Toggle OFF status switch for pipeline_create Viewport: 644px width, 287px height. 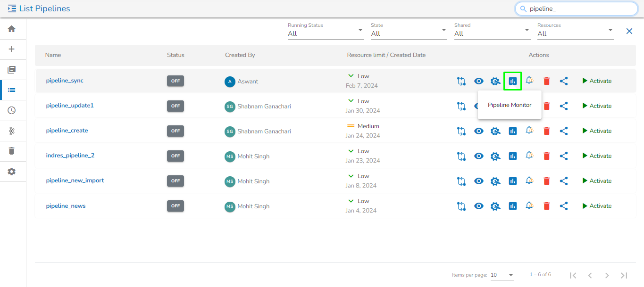pyautogui.click(x=175, y=131)
